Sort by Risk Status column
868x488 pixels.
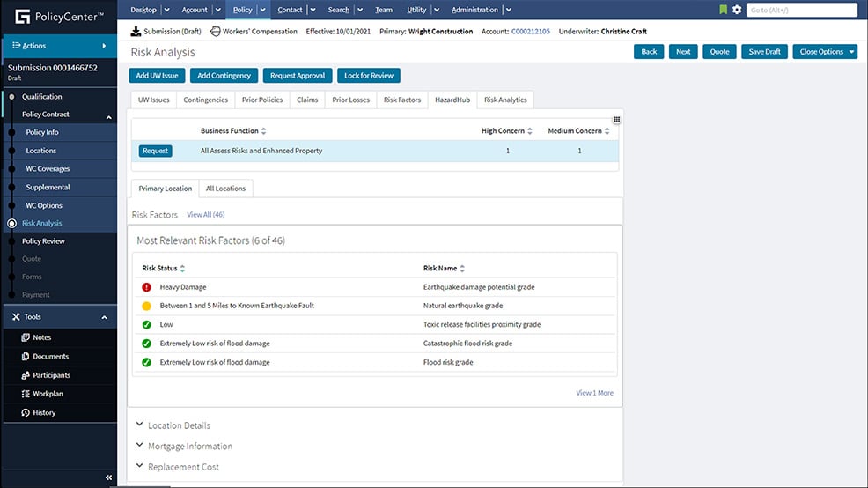click(182, 269)
